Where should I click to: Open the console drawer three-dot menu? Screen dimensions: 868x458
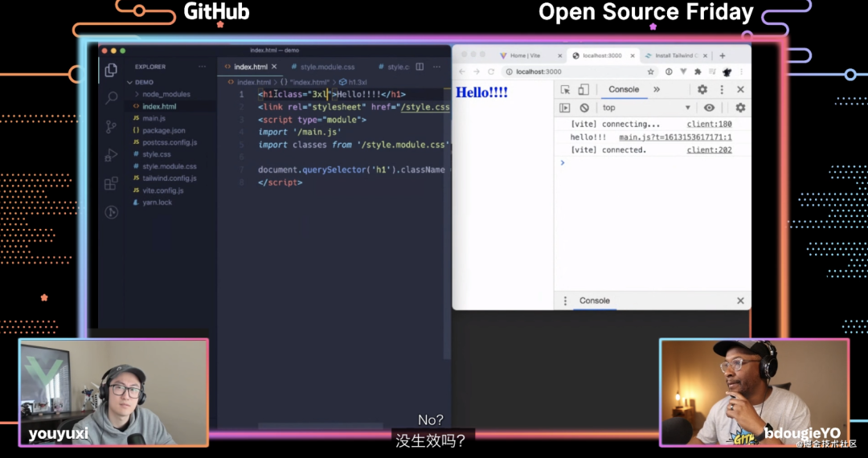(565, 301)
